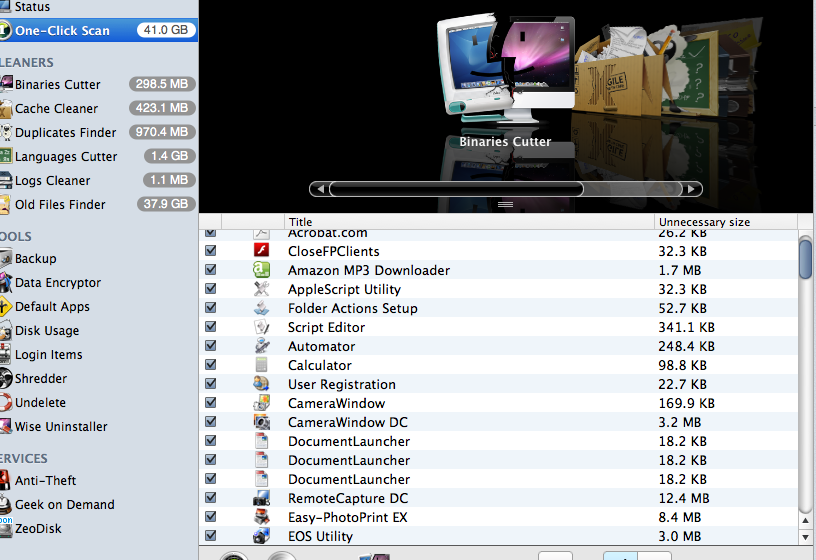Uncheck the RemoteCapture DC checkbox
The image size is (816, 560).
(x=211, y=498)
